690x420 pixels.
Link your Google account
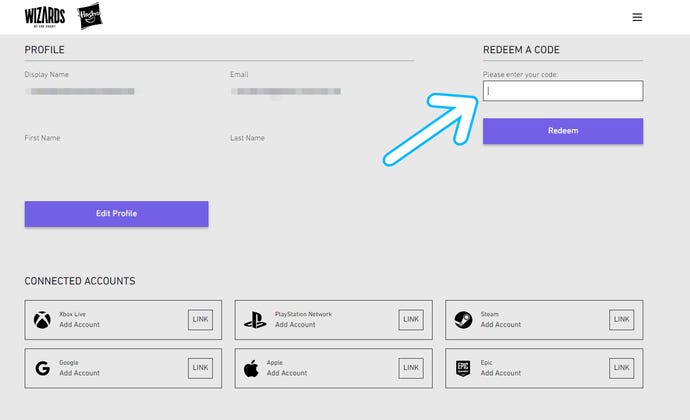(200, 368)
